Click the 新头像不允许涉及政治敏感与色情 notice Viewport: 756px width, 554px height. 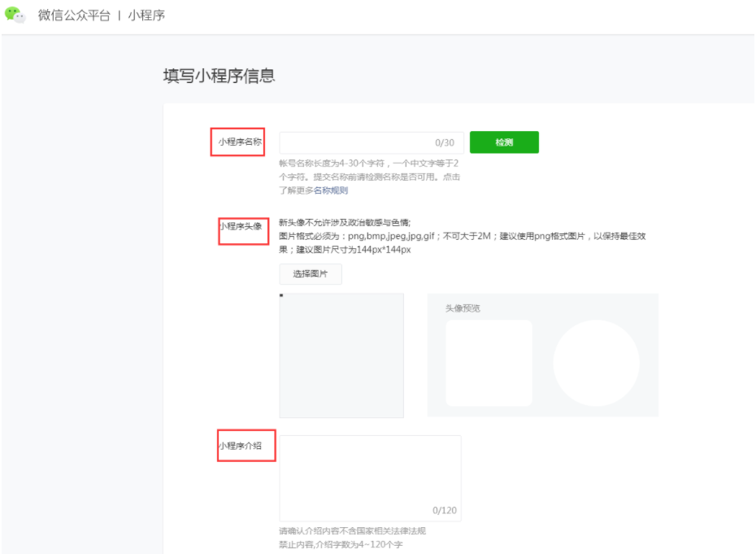pos(345,222)
